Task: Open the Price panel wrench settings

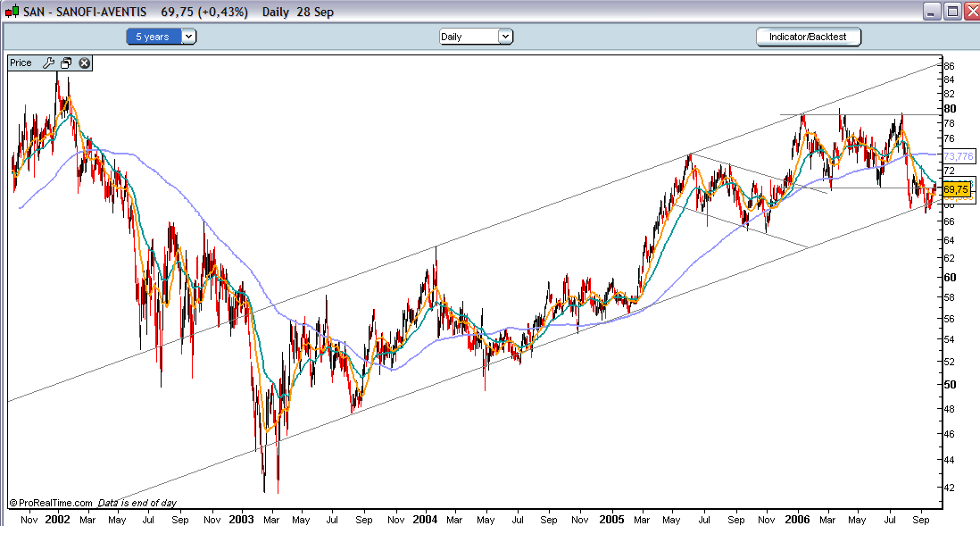Action: pyautogui.click(x=48, y=63)
